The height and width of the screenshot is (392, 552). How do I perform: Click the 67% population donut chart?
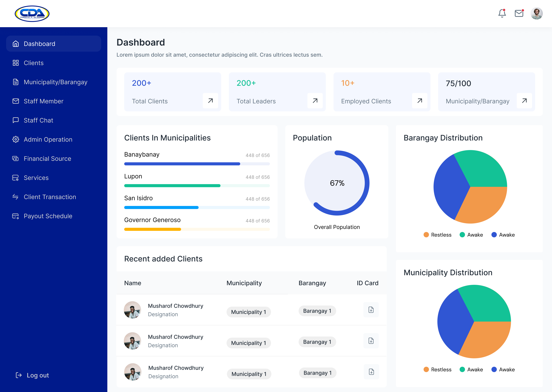point(337,183)
